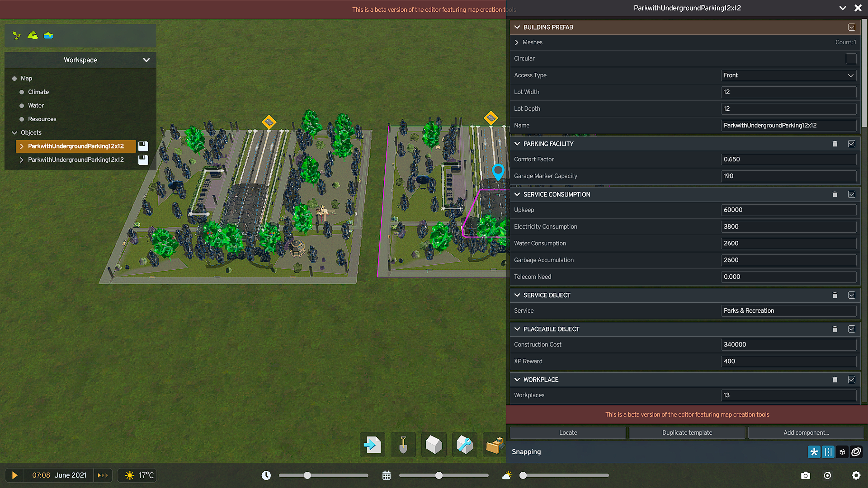Delete the Parking Facility component
The image size is (868, 488).
pyautogui.click(x=835, y=144)
